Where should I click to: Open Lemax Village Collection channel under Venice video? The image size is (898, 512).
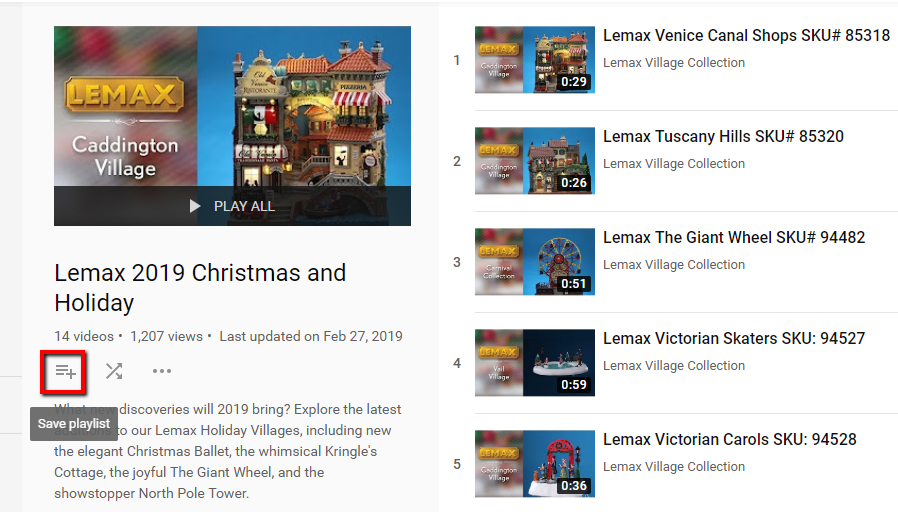[674, 62]
